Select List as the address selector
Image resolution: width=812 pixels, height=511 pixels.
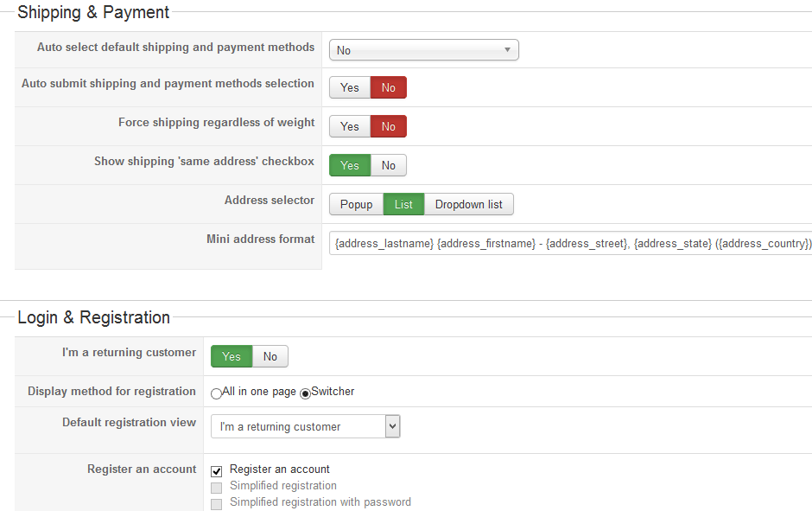[x=403, y=204]
